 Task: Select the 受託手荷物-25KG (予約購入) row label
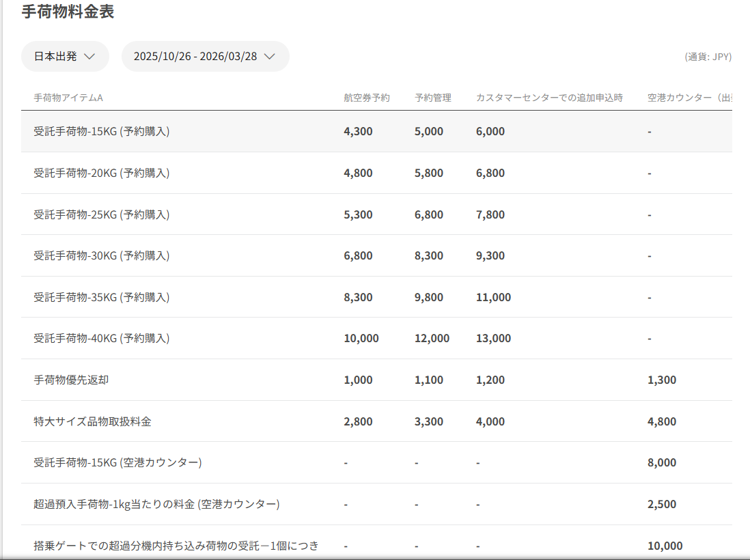(x=102, y=214)
